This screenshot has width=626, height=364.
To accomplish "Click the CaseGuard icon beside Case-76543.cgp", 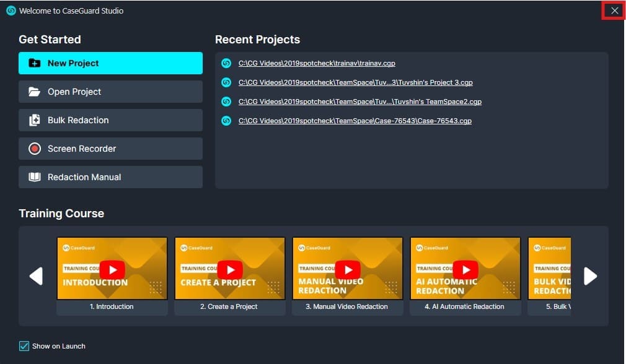I will (x=227, y=121).
